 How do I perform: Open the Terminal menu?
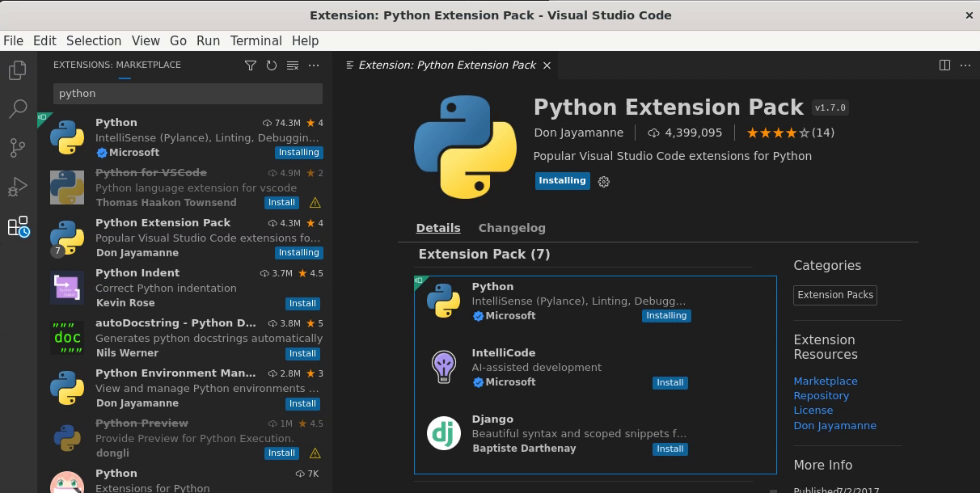(x=256, y=40)
